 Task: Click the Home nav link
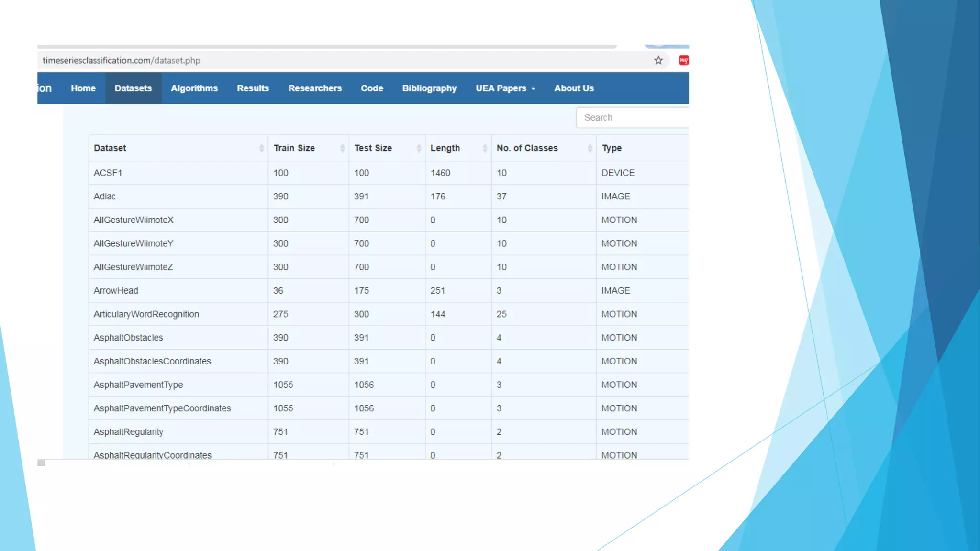83,88
